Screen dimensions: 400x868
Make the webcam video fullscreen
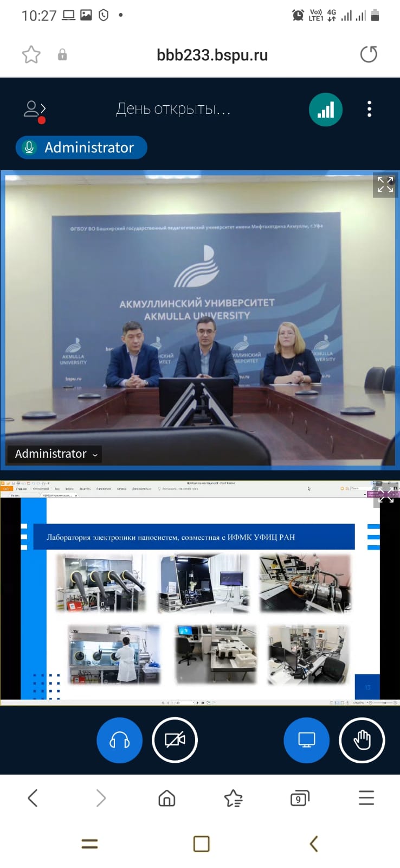[x=385, y=184]
